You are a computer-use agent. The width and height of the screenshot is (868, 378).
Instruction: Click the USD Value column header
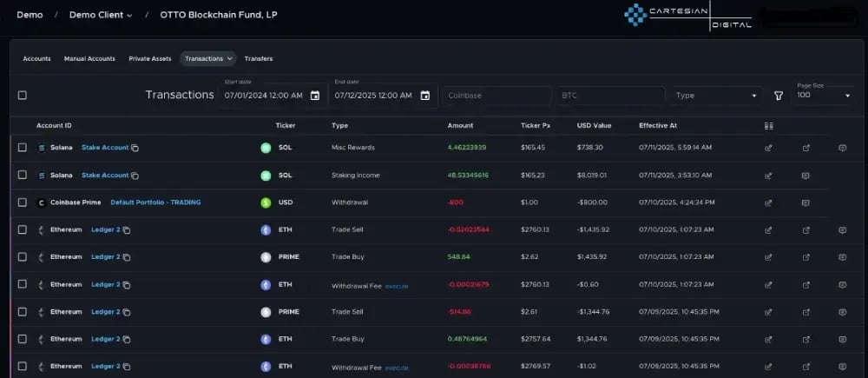coord(594,126)
